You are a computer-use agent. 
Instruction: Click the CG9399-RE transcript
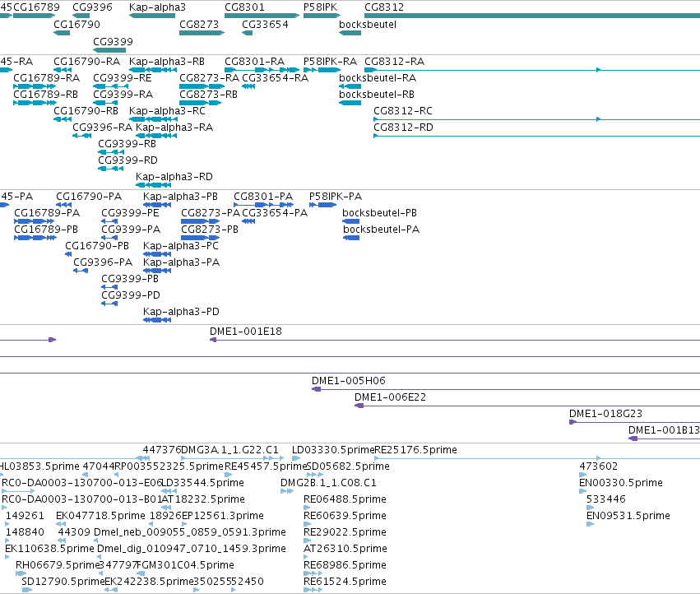pos(111,86)
